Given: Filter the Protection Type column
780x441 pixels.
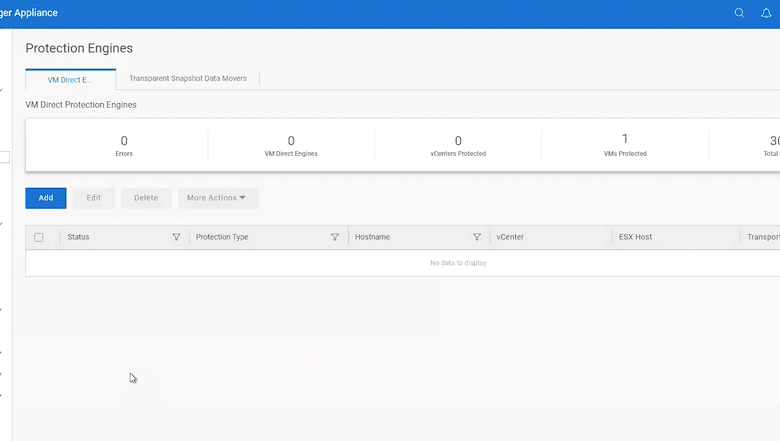Looking at the screenshot, I should 335,237.
